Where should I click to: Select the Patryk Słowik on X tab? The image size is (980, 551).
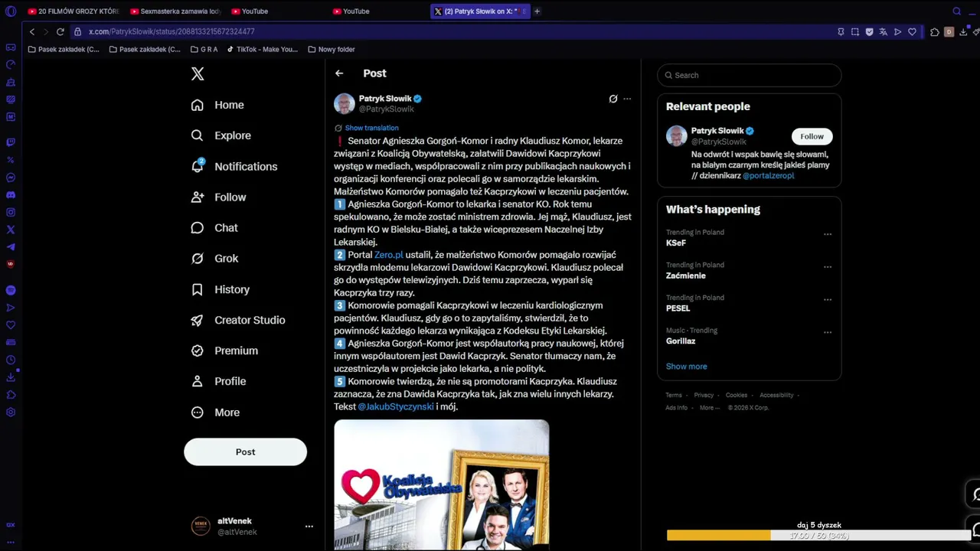coord(480,11)
